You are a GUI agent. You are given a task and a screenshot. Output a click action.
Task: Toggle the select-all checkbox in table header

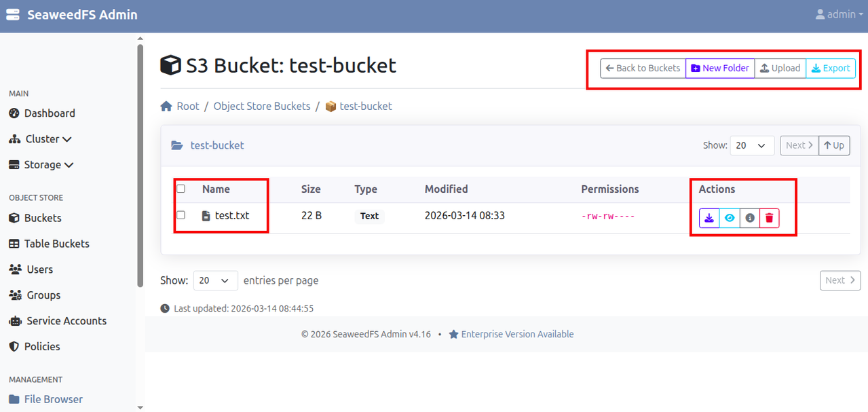coord(181,189)
